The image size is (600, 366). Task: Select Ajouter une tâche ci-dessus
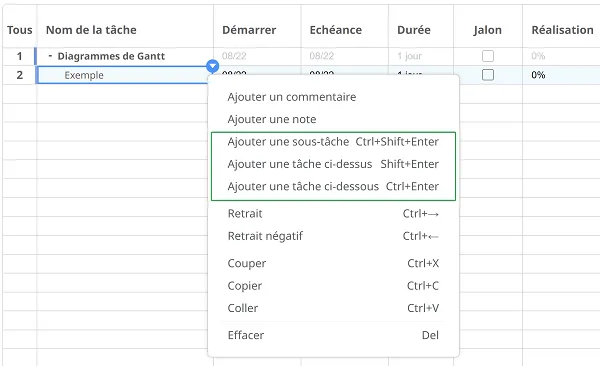333,164
